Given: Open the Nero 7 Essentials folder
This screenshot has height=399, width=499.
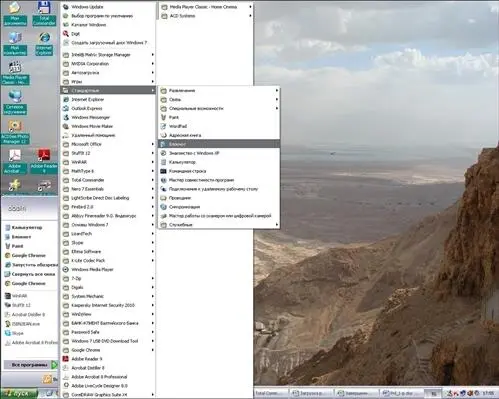Looking at the screenshot, I should 108,189.
